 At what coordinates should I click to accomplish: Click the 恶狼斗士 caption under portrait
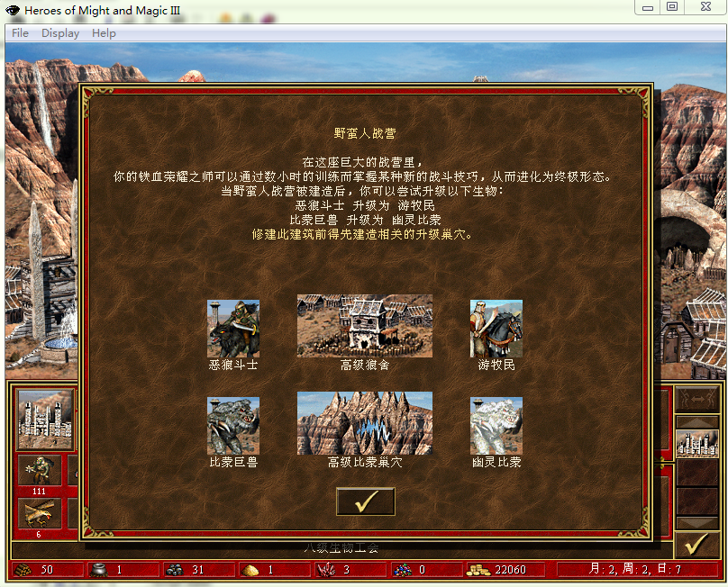(233, 366)
